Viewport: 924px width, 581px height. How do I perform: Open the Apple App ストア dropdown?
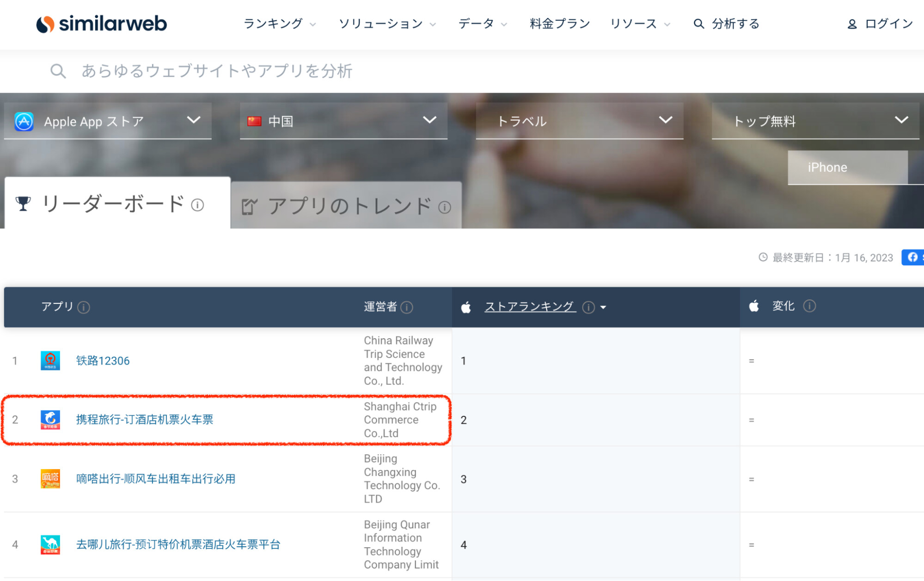108,121
